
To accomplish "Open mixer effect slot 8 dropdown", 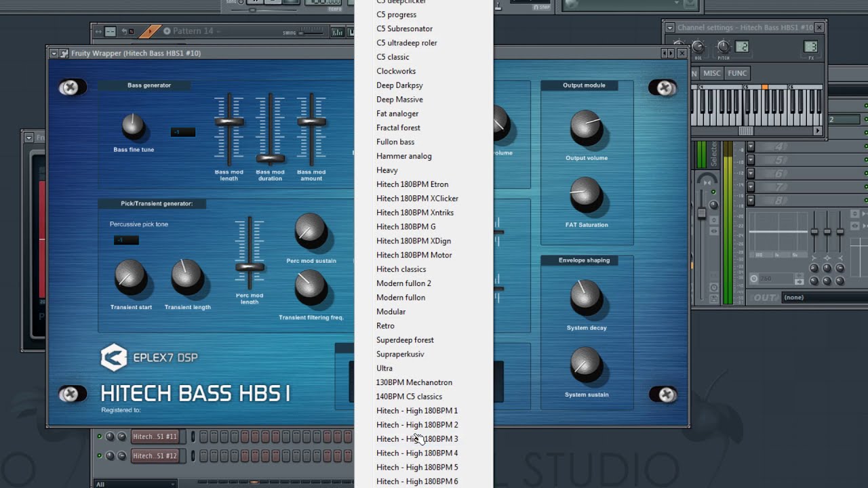I will tap(751, 201).
